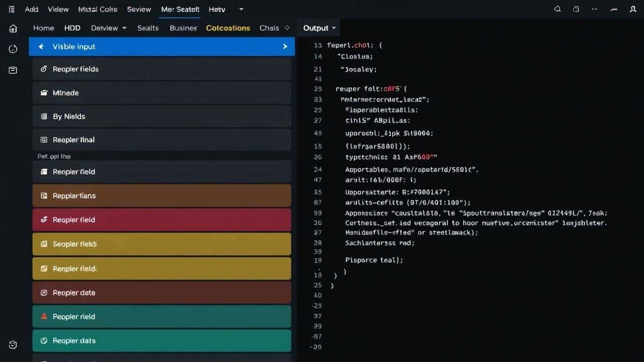Click line number 48 in the gutter
The height and width of the screenshot is (362, 644).
[318, 133]
